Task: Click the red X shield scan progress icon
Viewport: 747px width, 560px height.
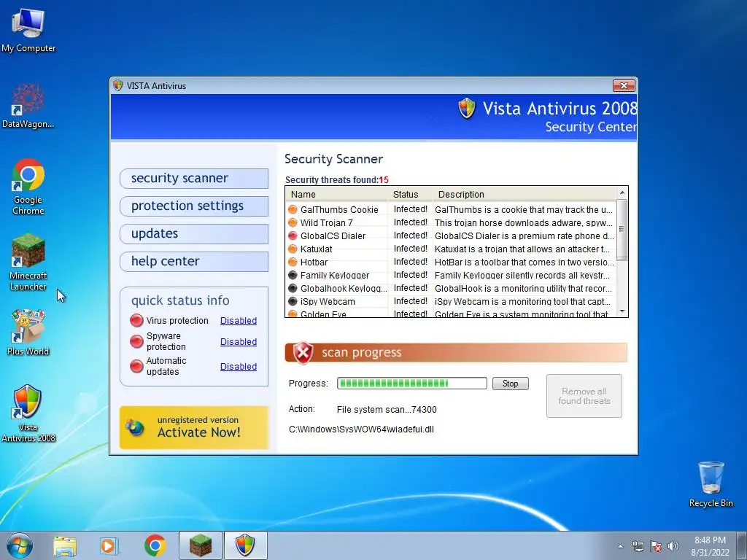Action: pyautogui.click(x=303, y=353)
